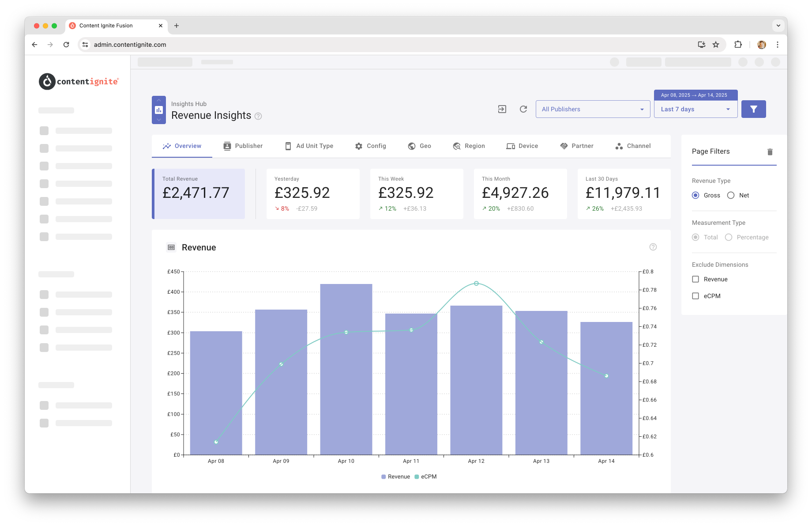Open the Ad Unit Type tab
Image resolution: width=812 pixels, height=526 pixels.
309,146
